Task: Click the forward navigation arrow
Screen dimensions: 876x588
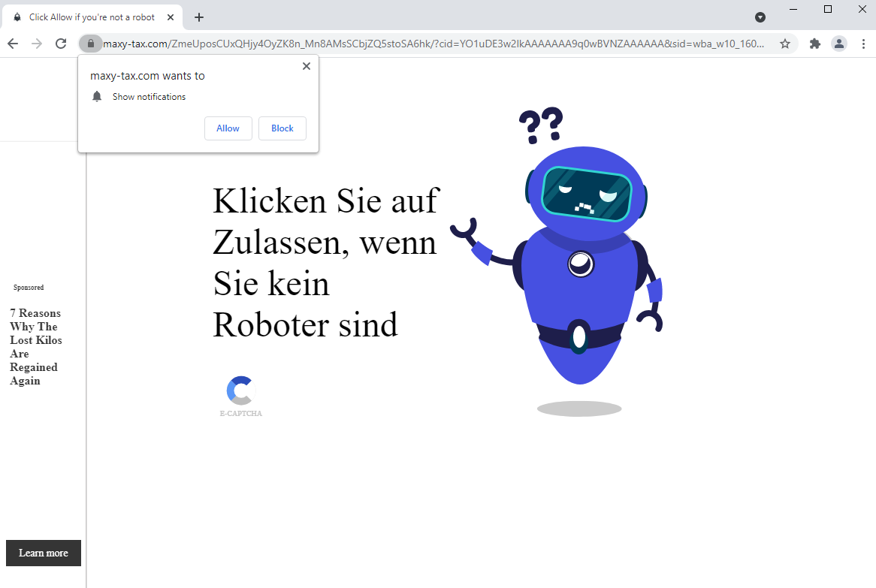Action: [37, 44]
